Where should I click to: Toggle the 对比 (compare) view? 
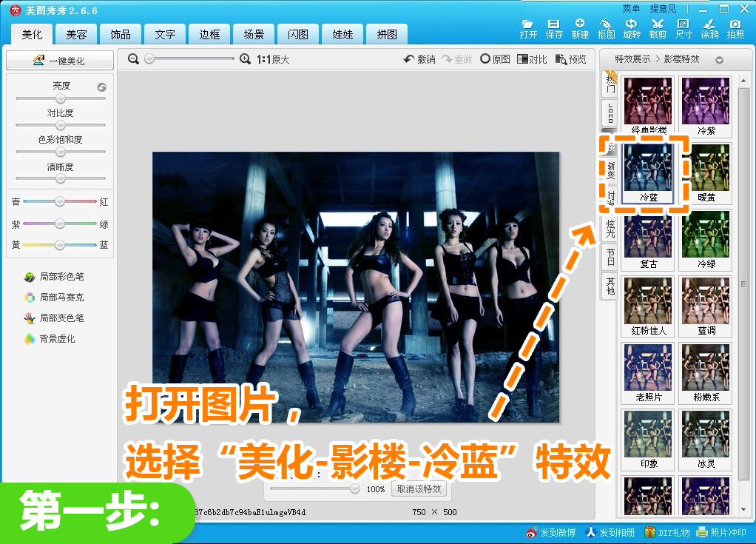coord(532,59)
